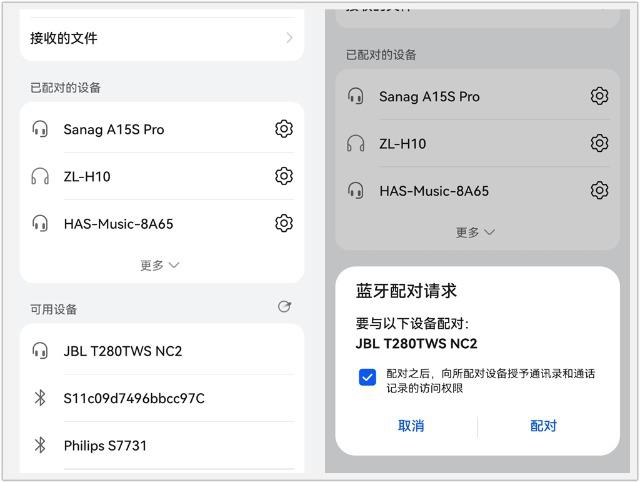Click bold JBL T280TWS NC2 name in pairing dialog
Image resolution: width=640 pixels, height=482 pixels.
(416, 344)
